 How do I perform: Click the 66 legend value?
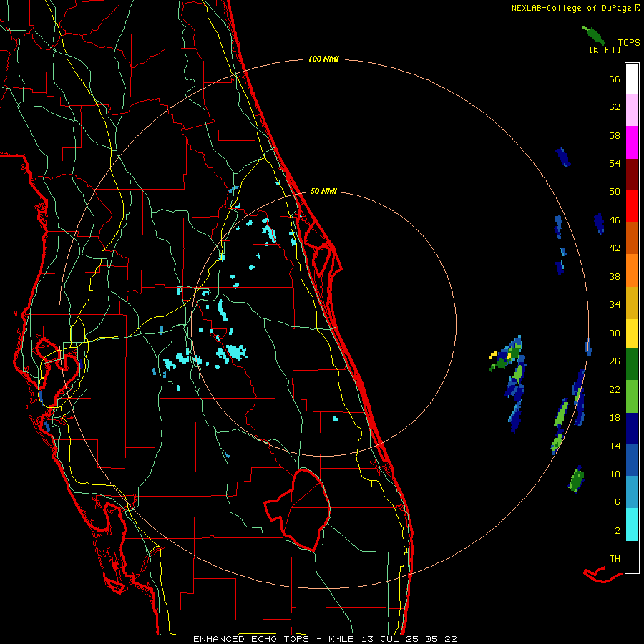tap(615, 79)
